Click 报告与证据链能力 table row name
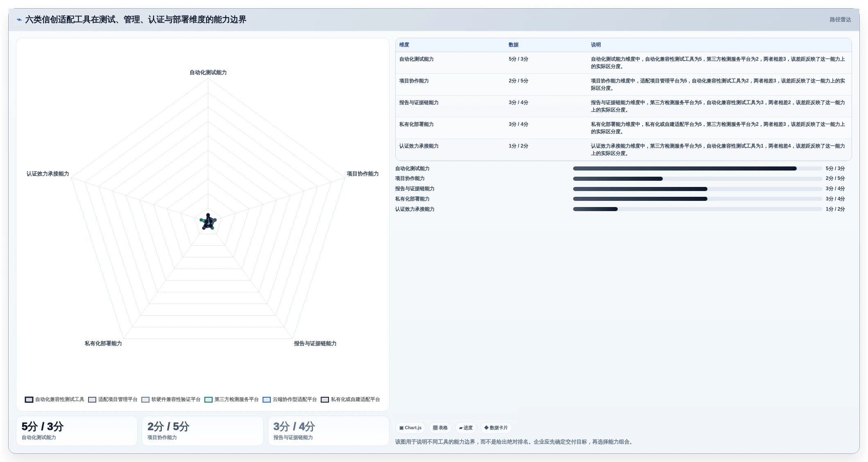The height and width of the screenshot is (462, 868). tap(419, 103)
